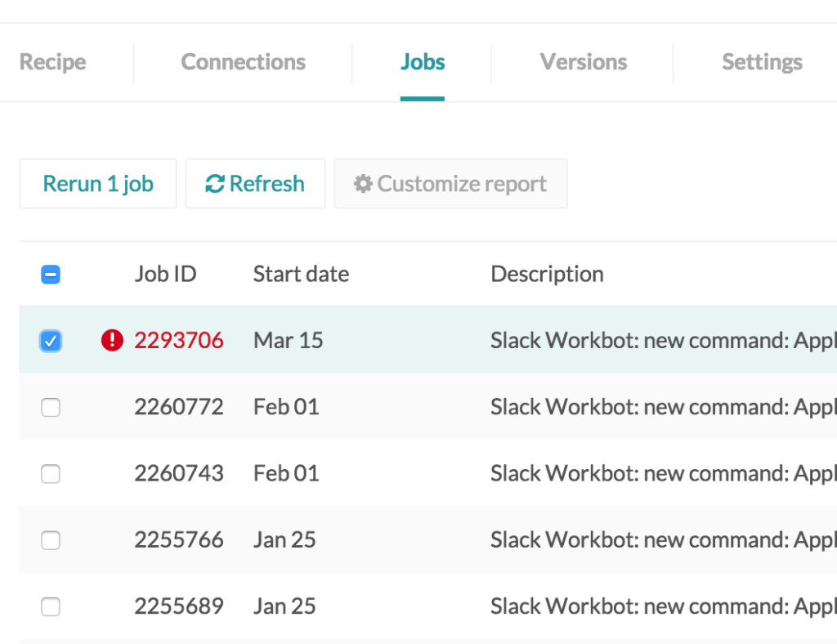
Task: Toggle the select-all checkbox in header
Action: pos(51,275)
